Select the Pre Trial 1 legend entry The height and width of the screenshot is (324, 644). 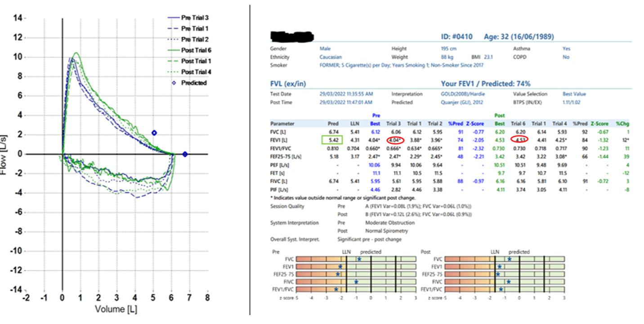188,28
